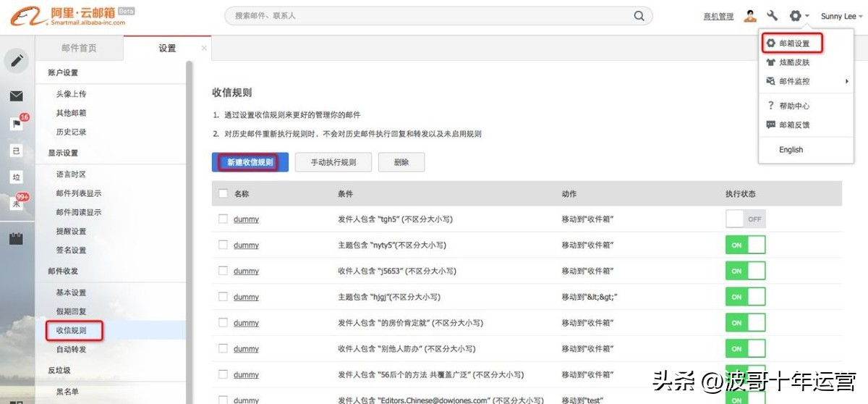Toggle the OFF switch for tgh5 rule
The width and height of the screenshot is (868, 404).
click(745, 219)
